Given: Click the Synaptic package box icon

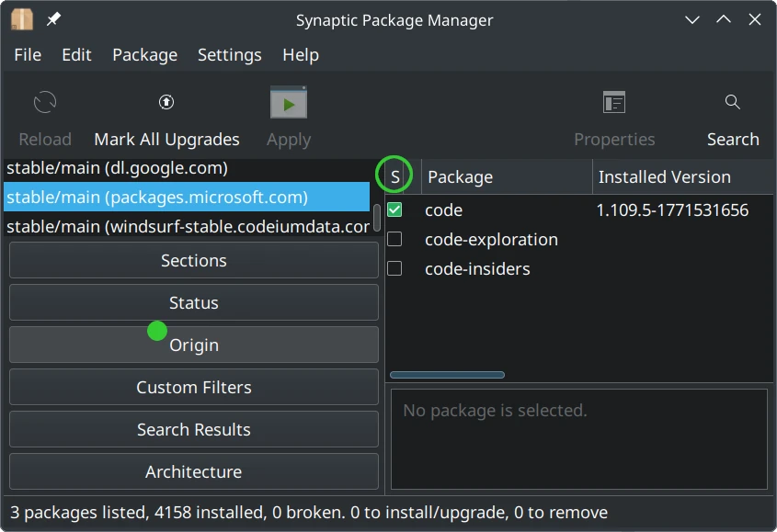Looking at the screenshot, I should [x=22, y=19].
